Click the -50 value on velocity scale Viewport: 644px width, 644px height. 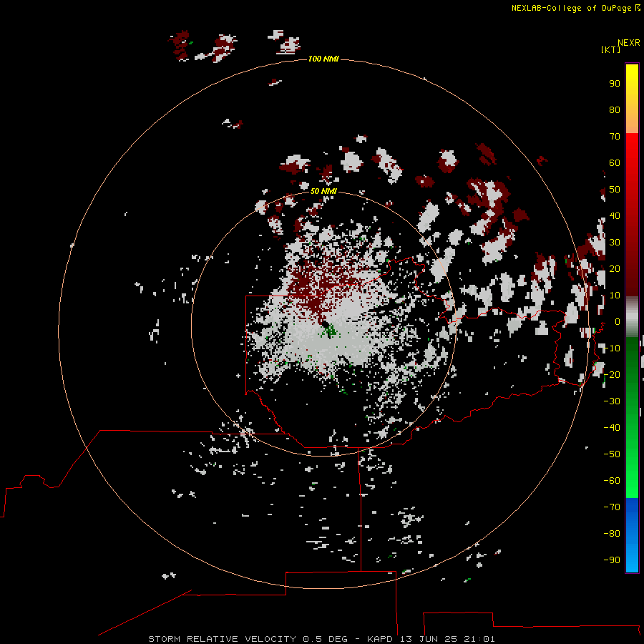click(612, 454)
